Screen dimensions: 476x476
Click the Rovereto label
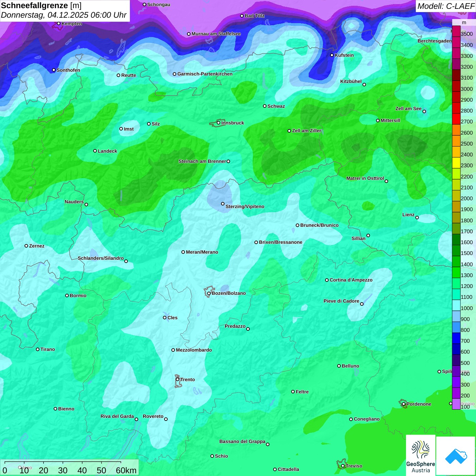pos(153,416)
